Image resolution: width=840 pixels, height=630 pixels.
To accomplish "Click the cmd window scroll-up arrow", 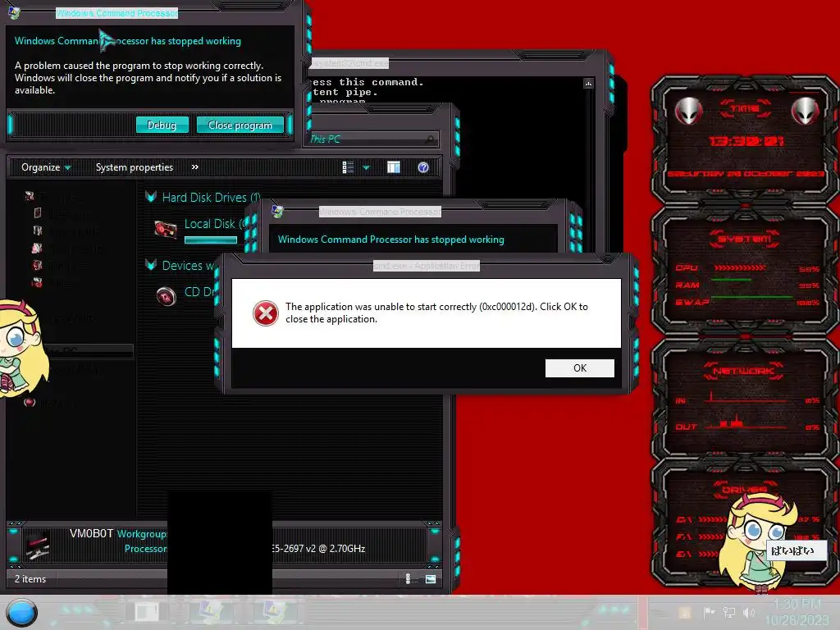I will click(588, 84).
